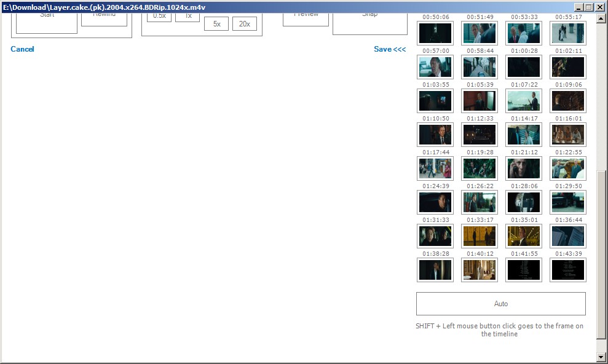Select the thumbnail at 01:21:12
608x364 pixels.
(x=523, y=168)
